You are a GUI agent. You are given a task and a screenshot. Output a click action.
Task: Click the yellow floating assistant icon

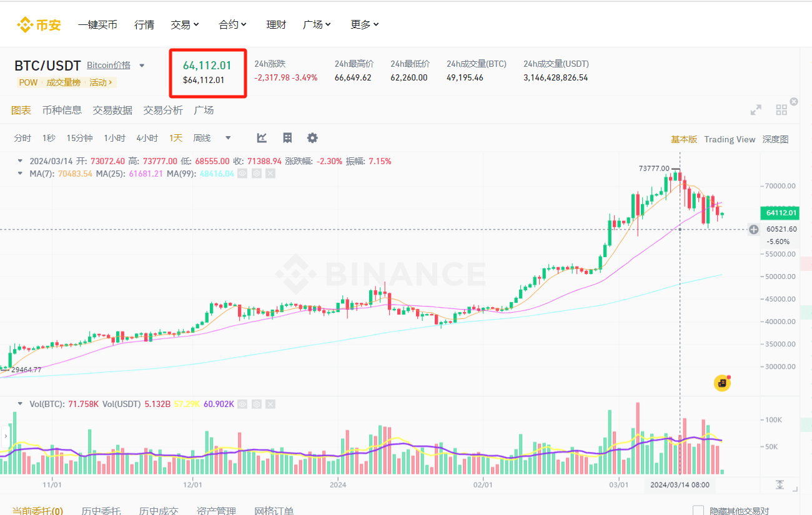[723, 383]
